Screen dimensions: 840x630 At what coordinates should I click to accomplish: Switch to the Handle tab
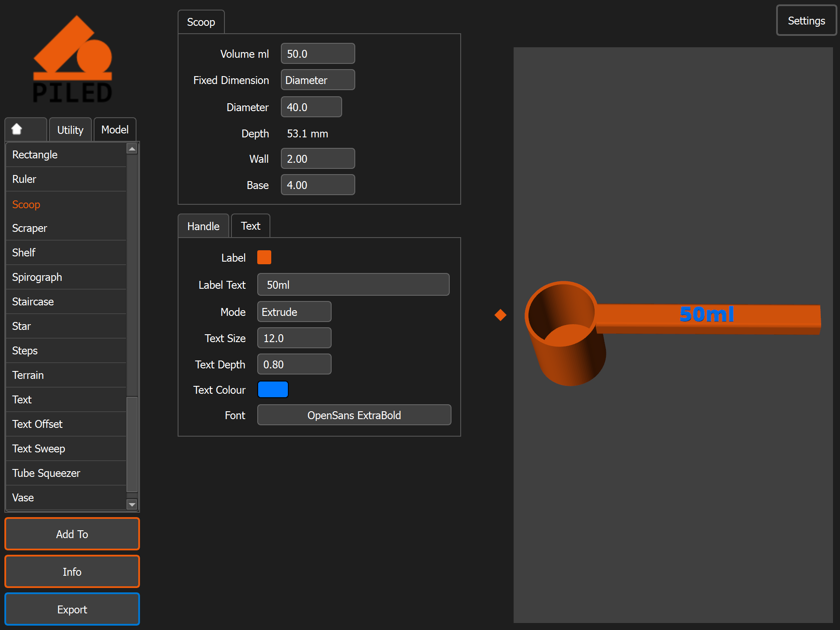[203, 226]
